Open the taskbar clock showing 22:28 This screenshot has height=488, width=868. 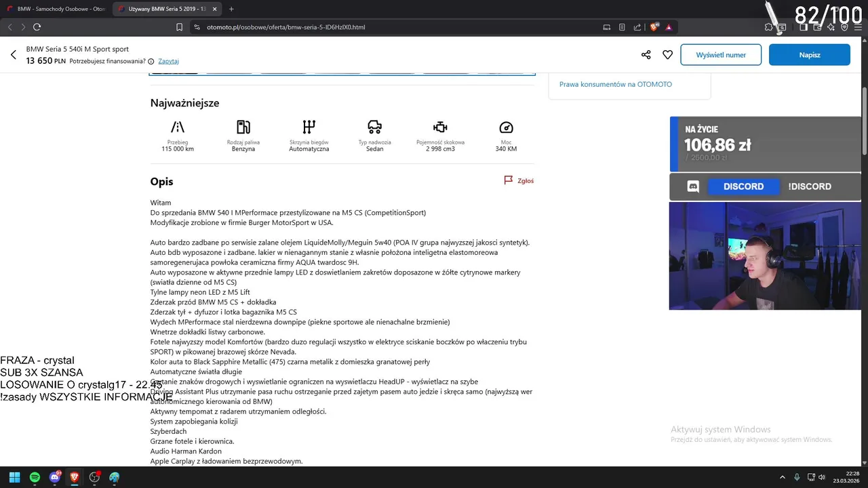847,477
